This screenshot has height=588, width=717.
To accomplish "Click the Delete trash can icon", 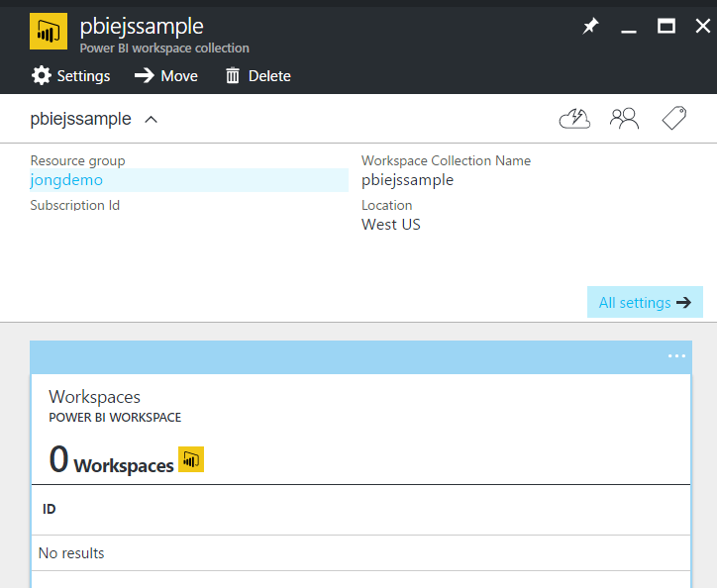I will [233, 76].
